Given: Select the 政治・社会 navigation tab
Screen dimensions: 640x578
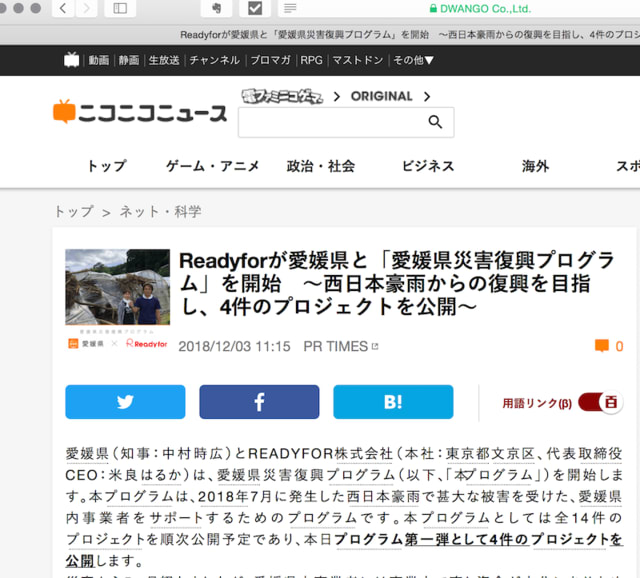Looking at the screenshot, I should (321, 166).
